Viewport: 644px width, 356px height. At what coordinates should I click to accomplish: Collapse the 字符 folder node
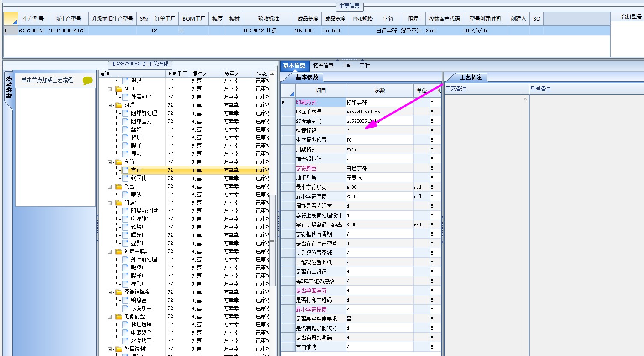coord(110,162)
